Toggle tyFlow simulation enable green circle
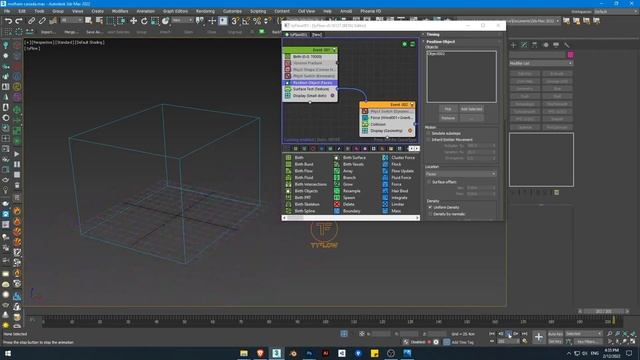This screenshot has height=360, width=640. point(404,44)
